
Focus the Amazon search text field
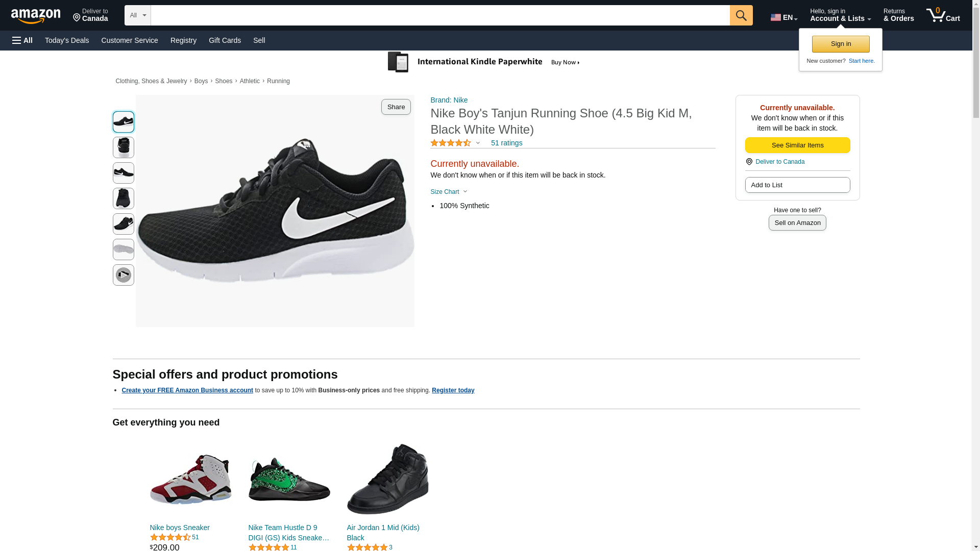tap(440, 15)
